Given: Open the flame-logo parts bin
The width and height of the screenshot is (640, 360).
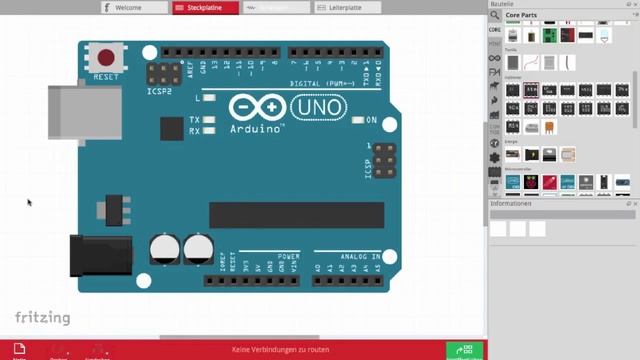Looking at the screenshot, I should click(494, 100).
